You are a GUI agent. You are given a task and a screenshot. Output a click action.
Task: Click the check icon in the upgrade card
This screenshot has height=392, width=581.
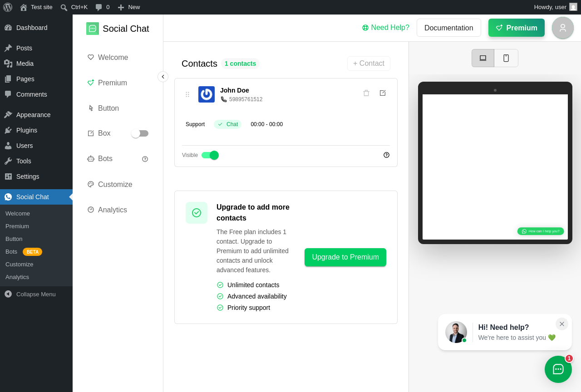coord(197,213)
